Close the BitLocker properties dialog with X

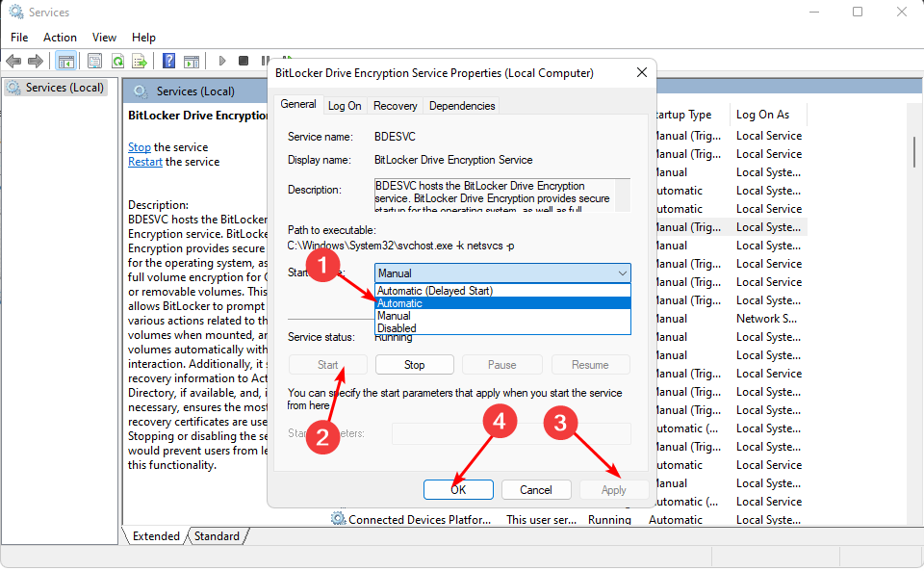tap(642, 72)
